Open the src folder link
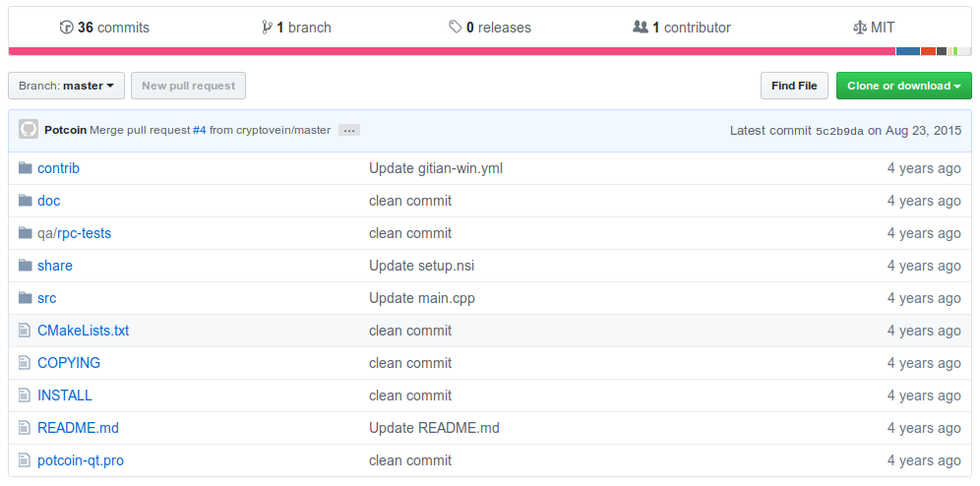 (47, 298)
